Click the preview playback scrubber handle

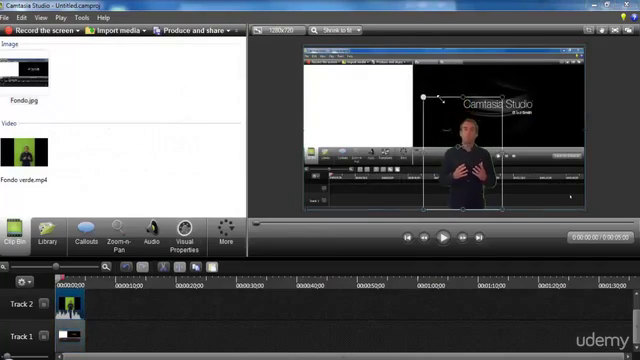[x=256, y=223]
